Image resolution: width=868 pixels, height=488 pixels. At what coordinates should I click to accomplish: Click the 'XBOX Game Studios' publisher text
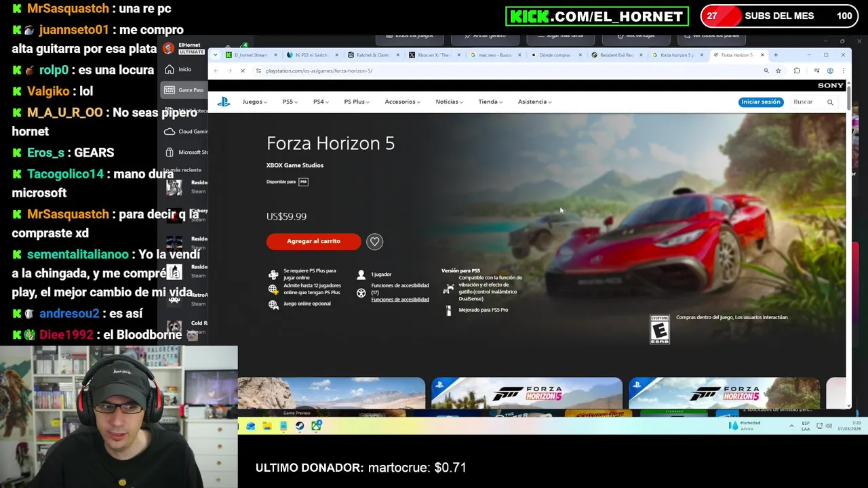pyautogui.click(x=295, y=165)
